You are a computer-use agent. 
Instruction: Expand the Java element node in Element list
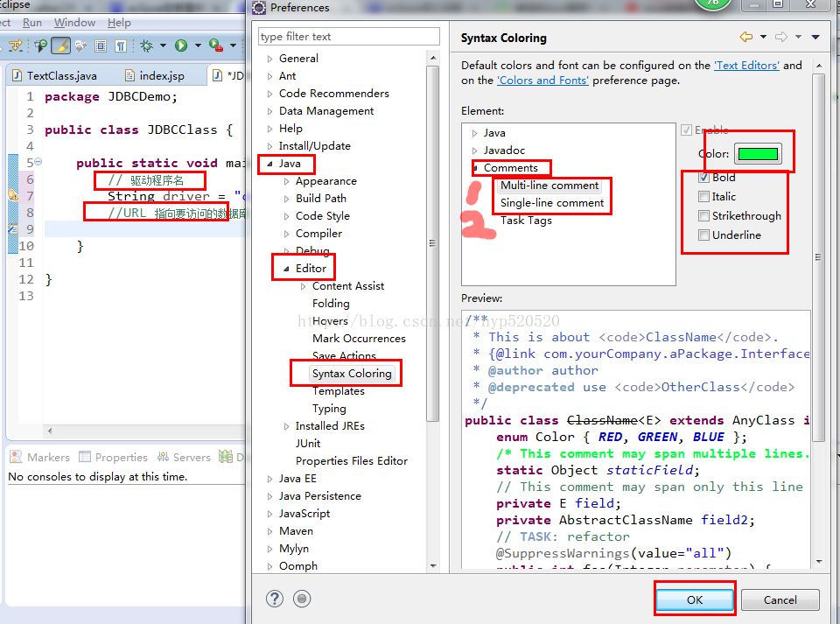tap(474, 133)
